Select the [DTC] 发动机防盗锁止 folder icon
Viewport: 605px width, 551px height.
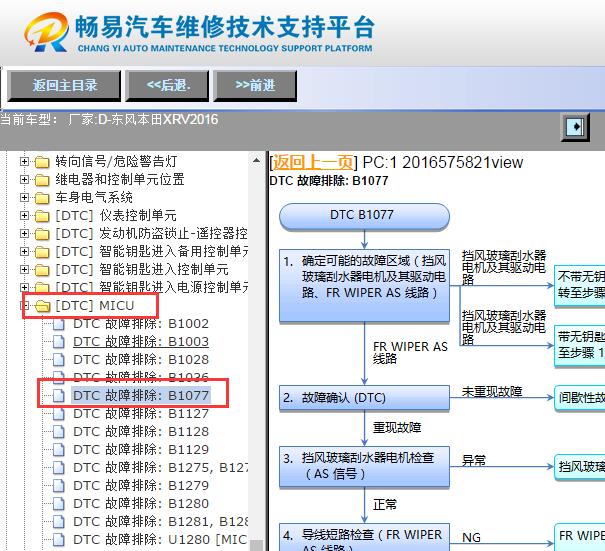42,234
